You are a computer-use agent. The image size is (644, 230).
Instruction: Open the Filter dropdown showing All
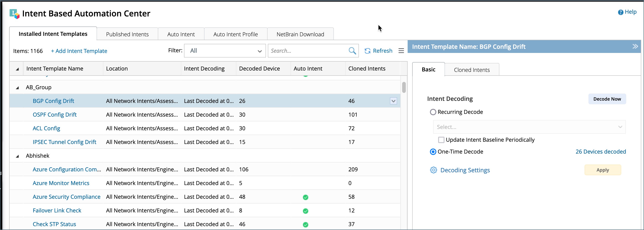(225, 51)
